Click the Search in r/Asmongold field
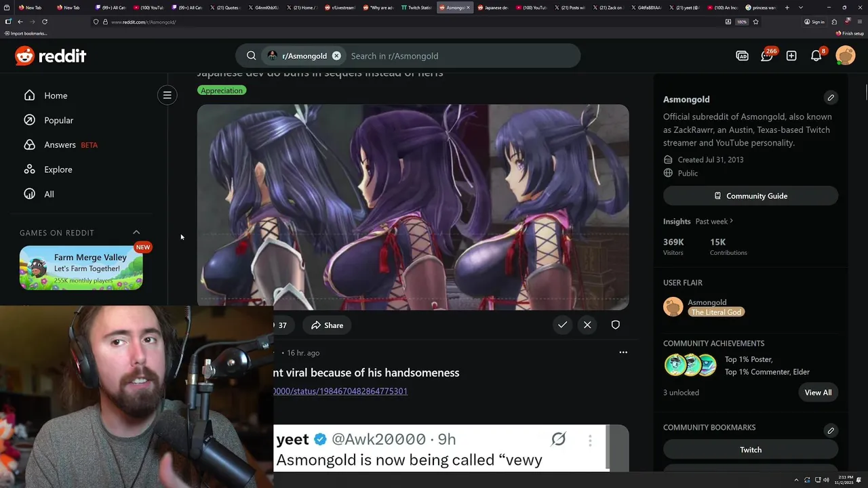The height and width of the screenshot is (488, 868). 461,56
